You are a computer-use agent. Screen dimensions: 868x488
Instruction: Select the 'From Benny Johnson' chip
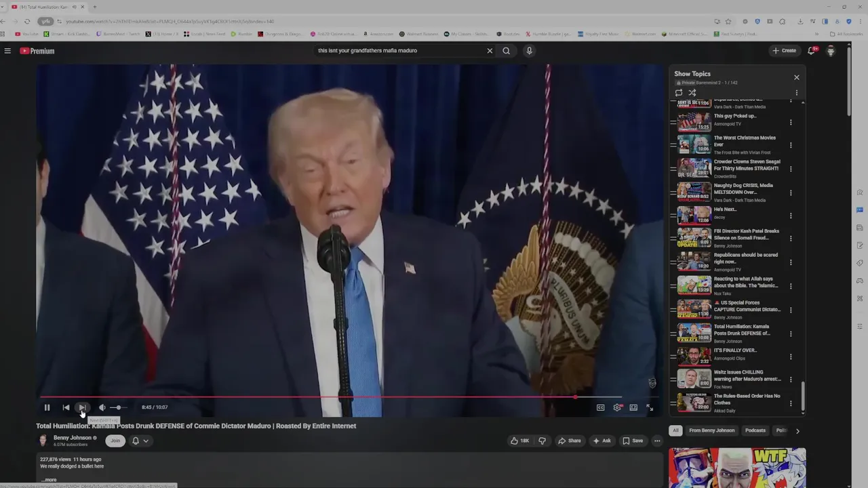coord(712,430)
